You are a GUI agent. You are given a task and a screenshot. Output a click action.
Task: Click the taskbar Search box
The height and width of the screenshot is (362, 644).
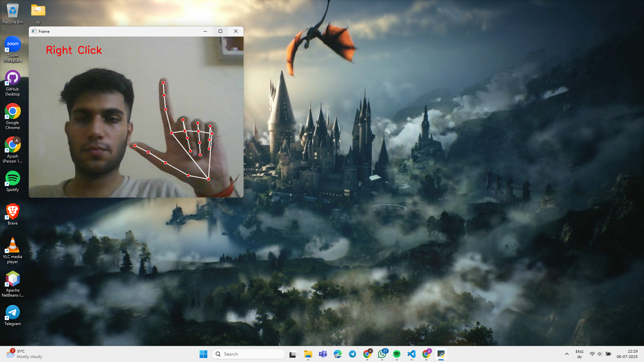click(249, 354)
